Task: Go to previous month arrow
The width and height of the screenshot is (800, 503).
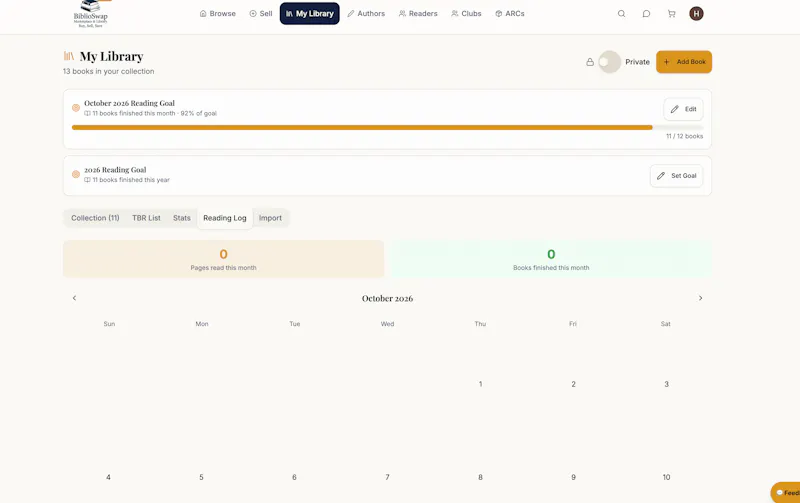Action: tap(74, 298)
